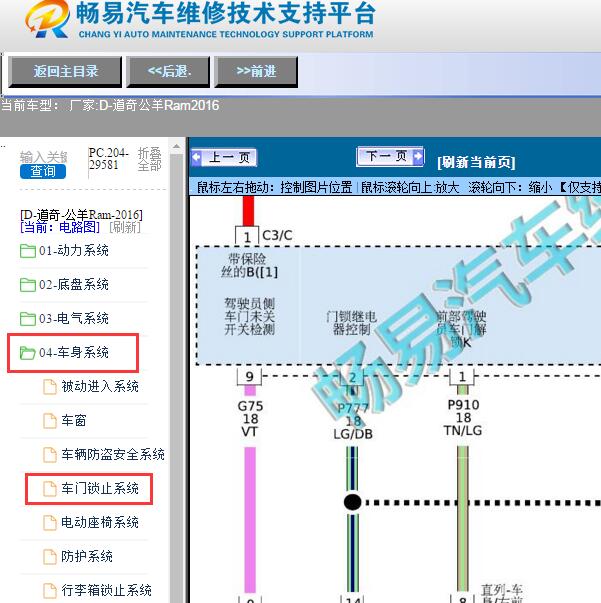Screen dimensions: 601x603
Task: Click the 返回主目录 button
Action: [x=65, y=72]
